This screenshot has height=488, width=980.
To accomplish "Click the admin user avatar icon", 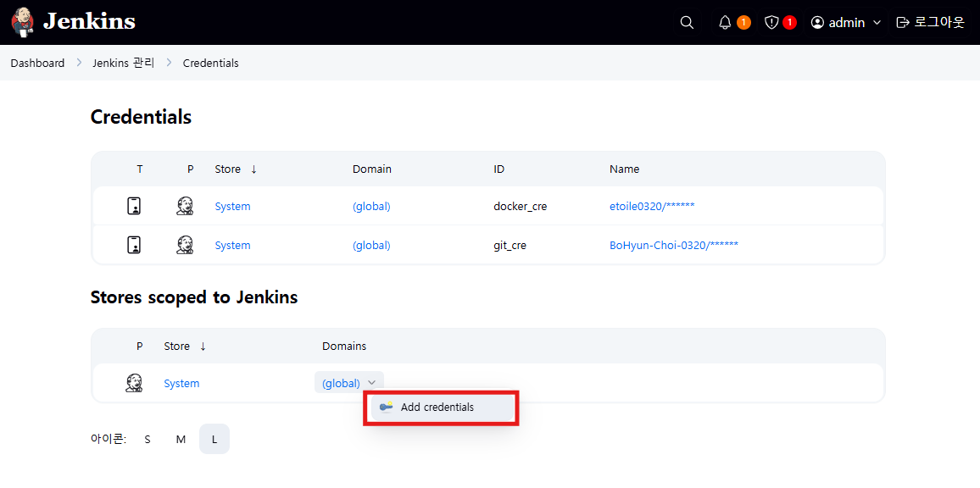I will click(817, 23).
